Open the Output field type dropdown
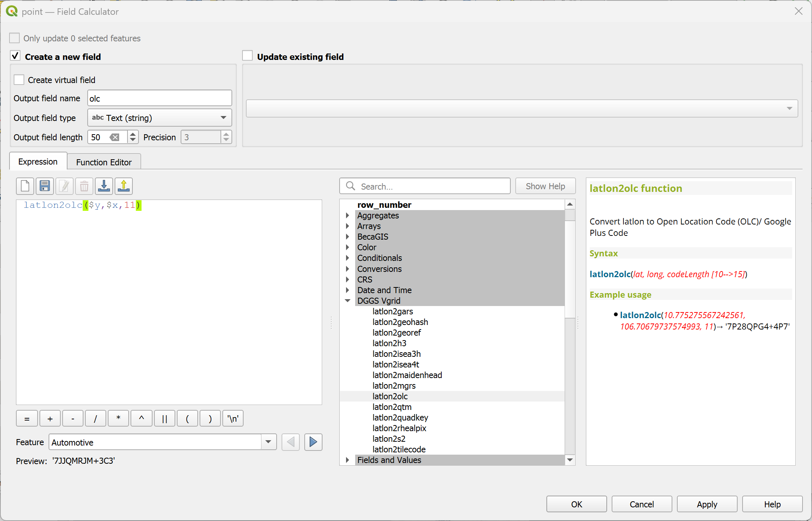This screenshot has height=521, width=812. tap(159, 118)
